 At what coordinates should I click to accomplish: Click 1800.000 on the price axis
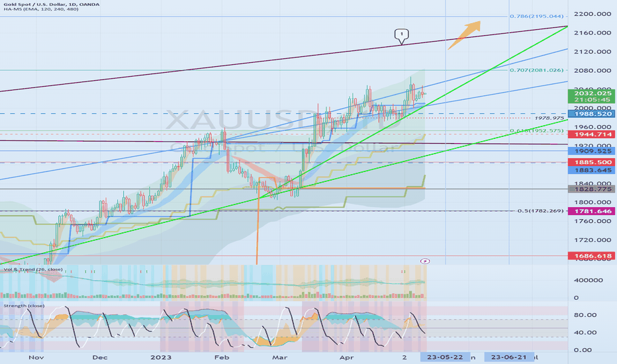[593, 203]
